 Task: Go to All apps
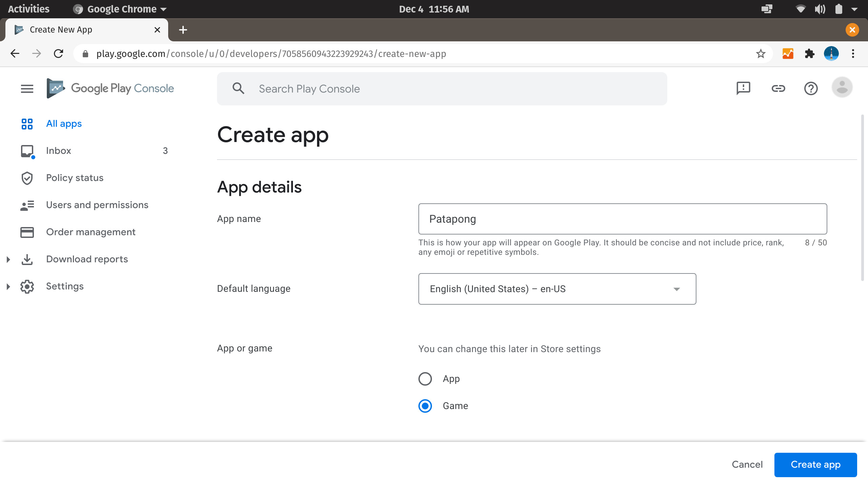point(64,124)
